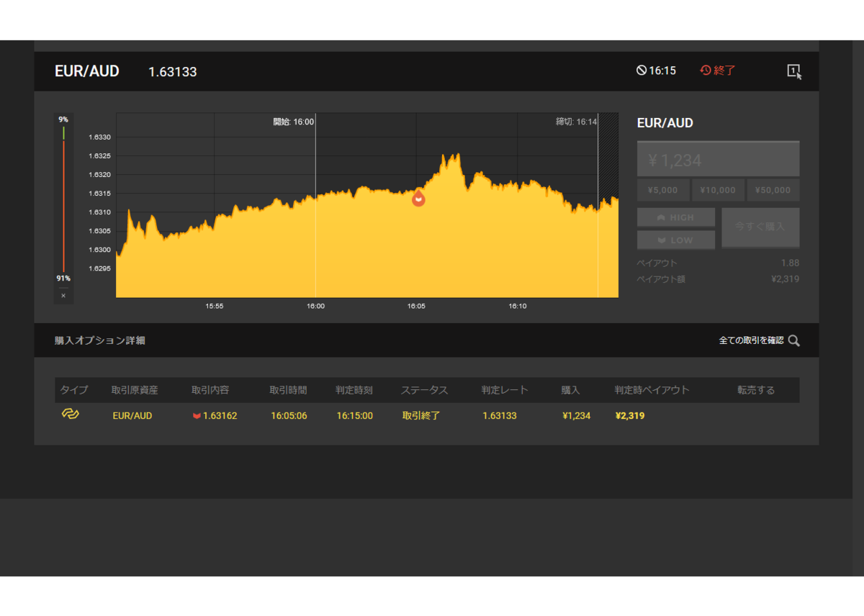Image resolution: width=864 pixels, height=616 pixels.
Task: Click the 転売する column header
Action: click(756, 390)
